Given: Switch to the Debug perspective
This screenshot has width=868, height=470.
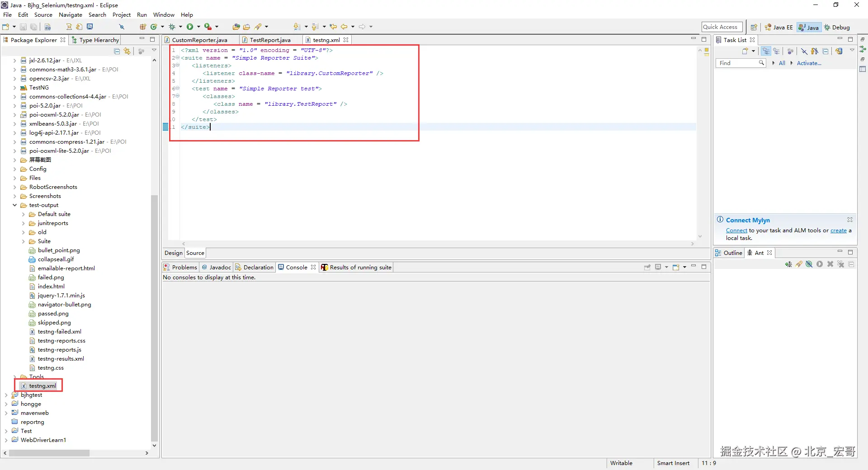Looking at the screenshot, I should click(x=837, y=27).
